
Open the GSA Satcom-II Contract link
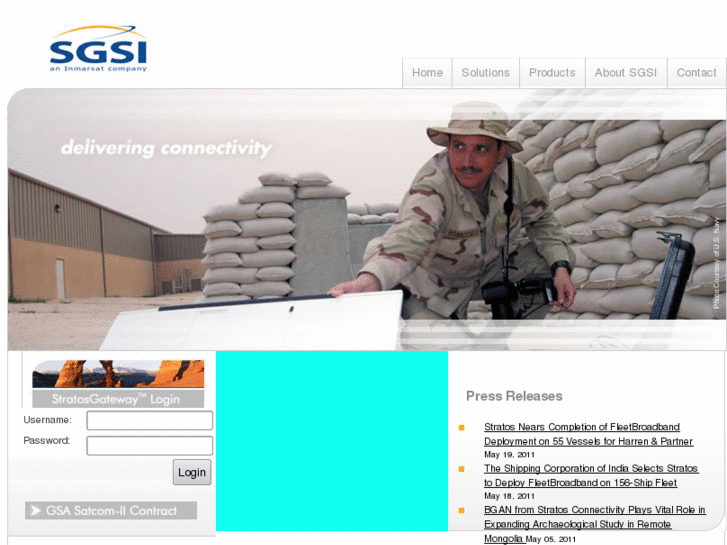click(x=111, y=511)
